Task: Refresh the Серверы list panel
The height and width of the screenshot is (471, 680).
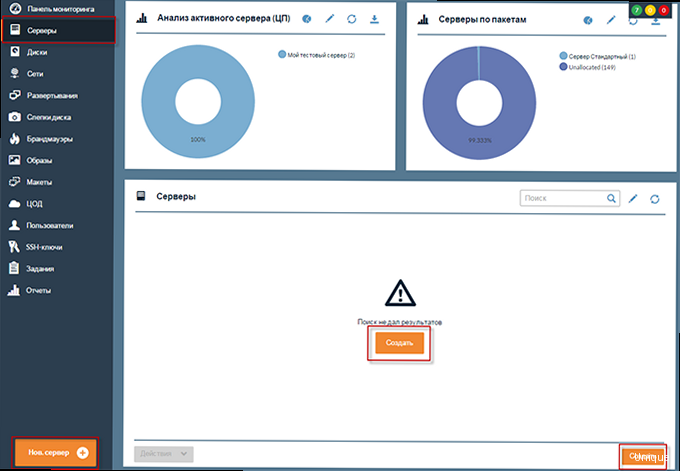Action: pos(654,199)
